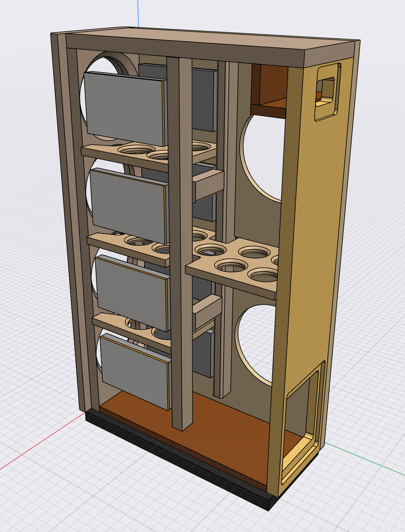Click the large lower circular cutout in rear panel
405x532 pixels.
256,344
